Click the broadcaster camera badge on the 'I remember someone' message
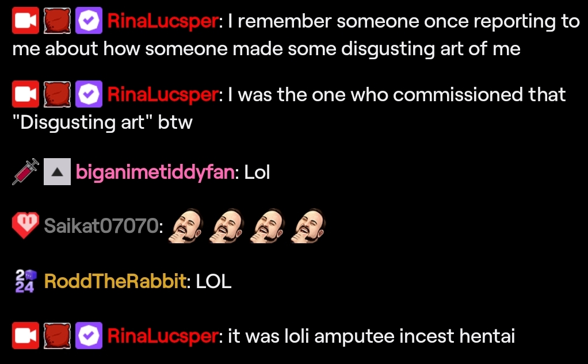The image size is (588, 364). coord(25,21)
